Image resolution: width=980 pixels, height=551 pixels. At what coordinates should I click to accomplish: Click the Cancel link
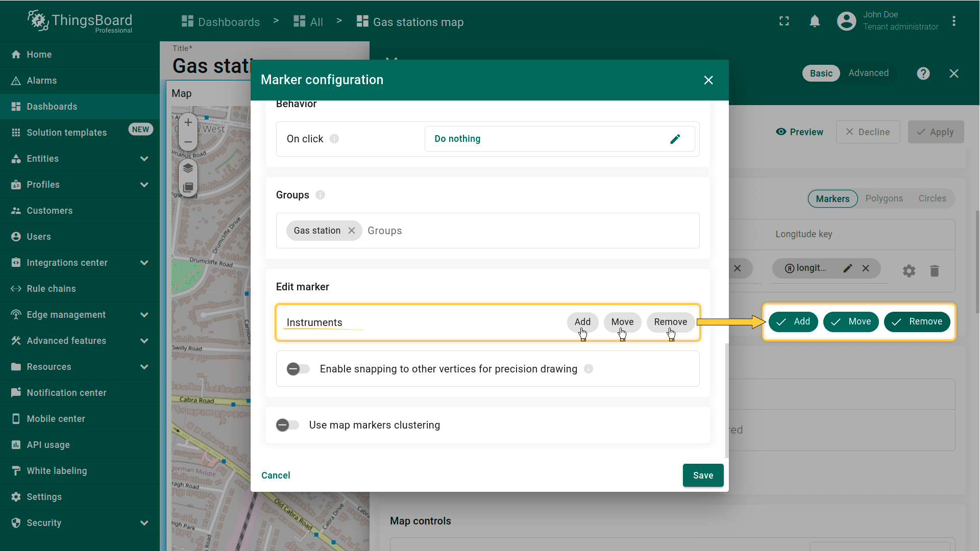[x=276, y=475]
